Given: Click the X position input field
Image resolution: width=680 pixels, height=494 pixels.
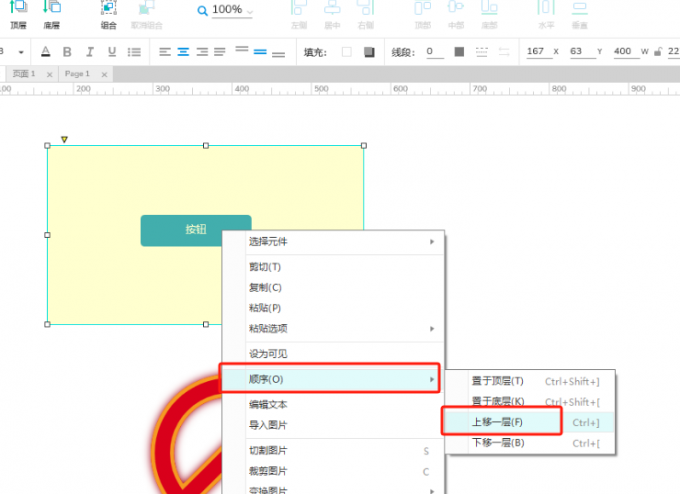Looking at the screenshot, I should (x=535, y=51).
